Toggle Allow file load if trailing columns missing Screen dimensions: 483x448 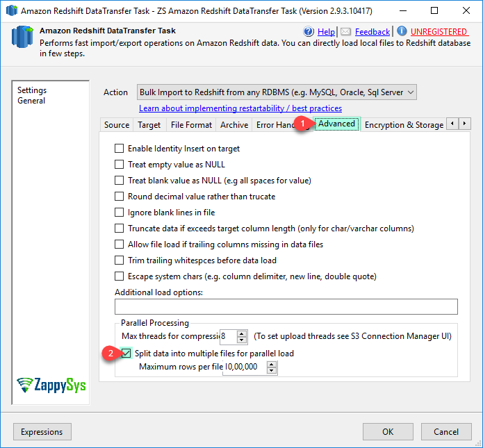click(x=119, y=244)
